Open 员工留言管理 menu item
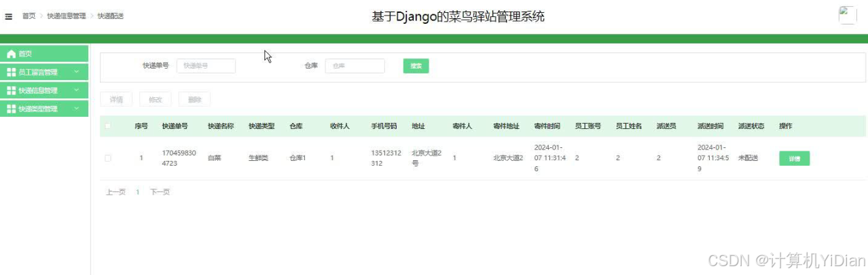This screenshot has width=868, height=275. point(45,72)
